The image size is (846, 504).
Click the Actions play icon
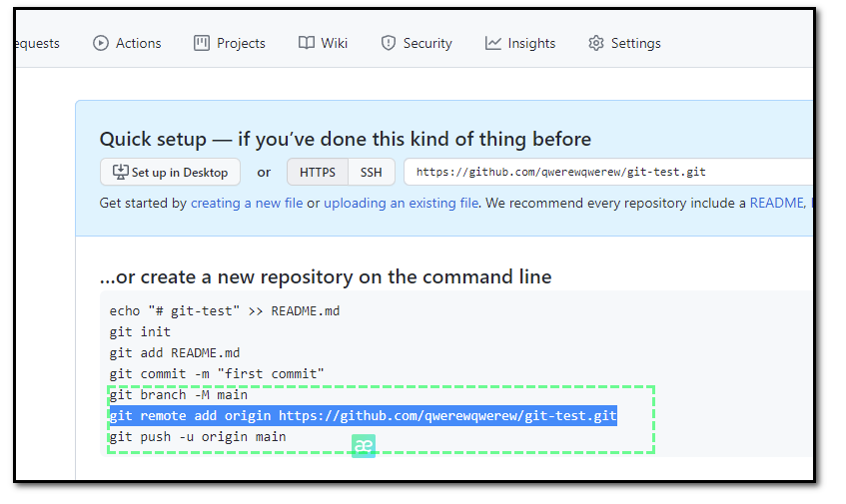point(101,43)
